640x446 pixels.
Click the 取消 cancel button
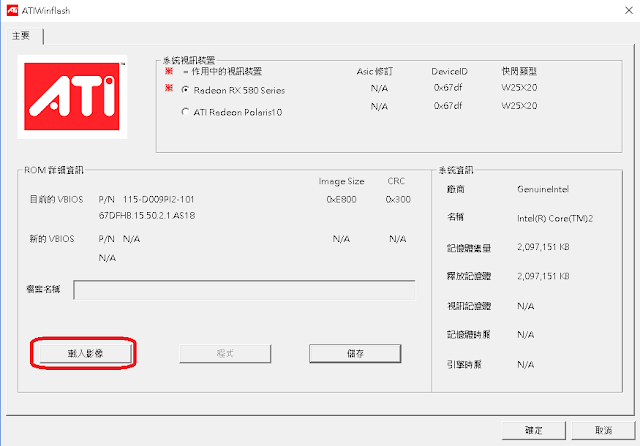coord(603,430)
